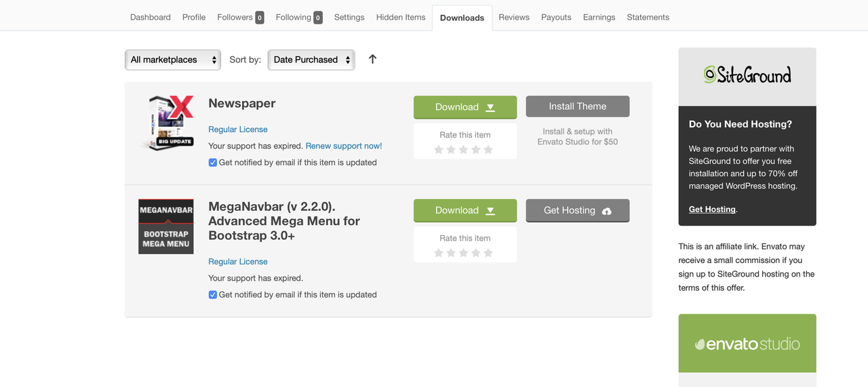The height and width of the screenshot is (387, 868).
Task: Click the Install Theme button
Action: tap(578, 106)
